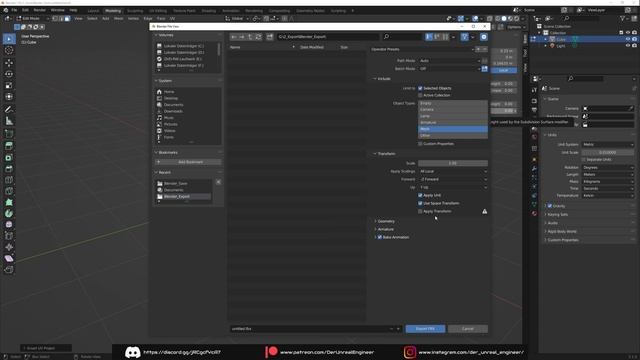Enable Apply Transform checkbox
The width and height of the screenshot is (640, 360).
click(x=420, y=211)
